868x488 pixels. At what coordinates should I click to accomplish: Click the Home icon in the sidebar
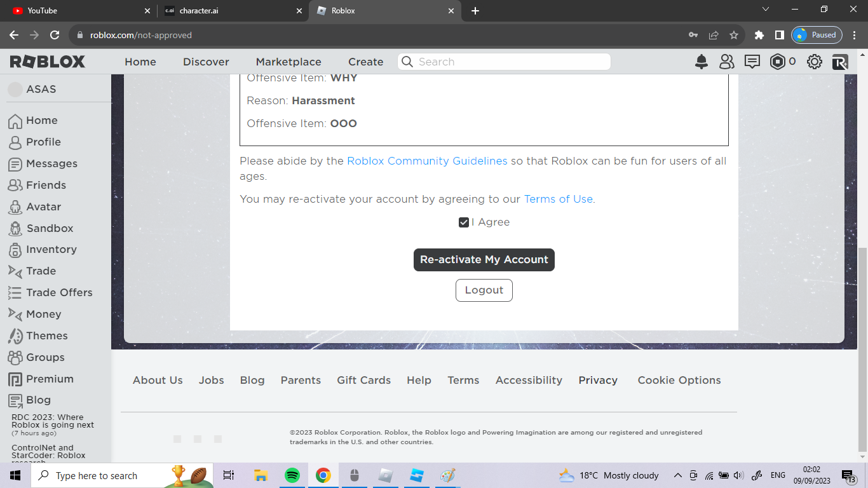pos(15,121)
